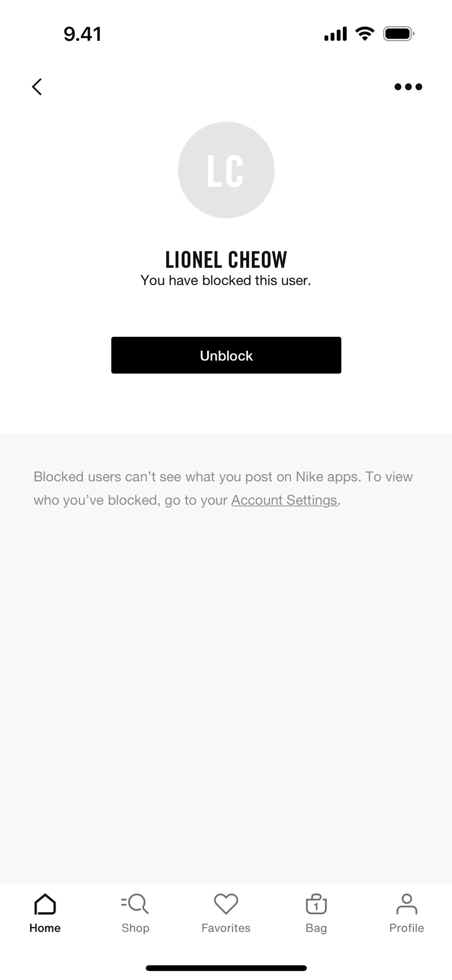Image resolution: width=452 pixels, height=980 pixels.
Task: Tap the cellular signal bars icon
Action: [x=335, y=34]
